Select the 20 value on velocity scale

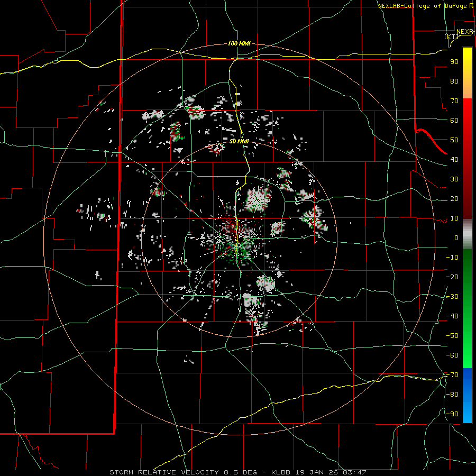point(454,198)
